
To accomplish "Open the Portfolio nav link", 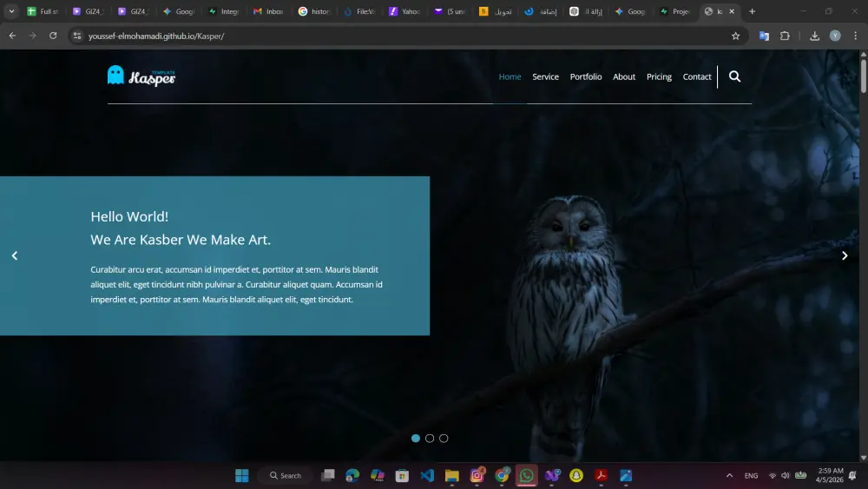I will tap(586, 76).
